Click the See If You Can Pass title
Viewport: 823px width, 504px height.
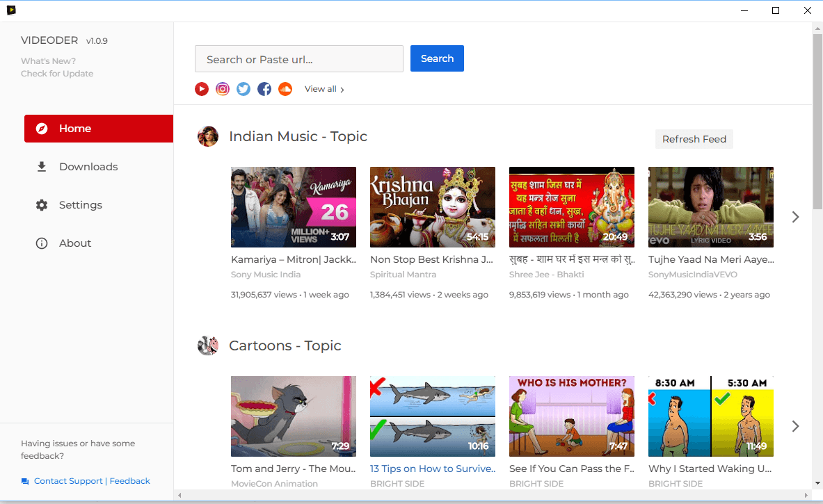[x=572, y=469]
